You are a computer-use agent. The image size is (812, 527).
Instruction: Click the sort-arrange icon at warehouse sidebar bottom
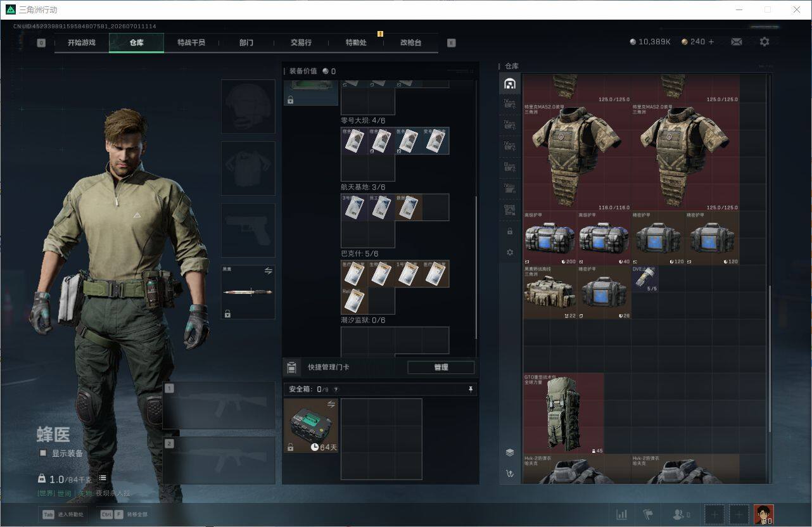point(510,473)
